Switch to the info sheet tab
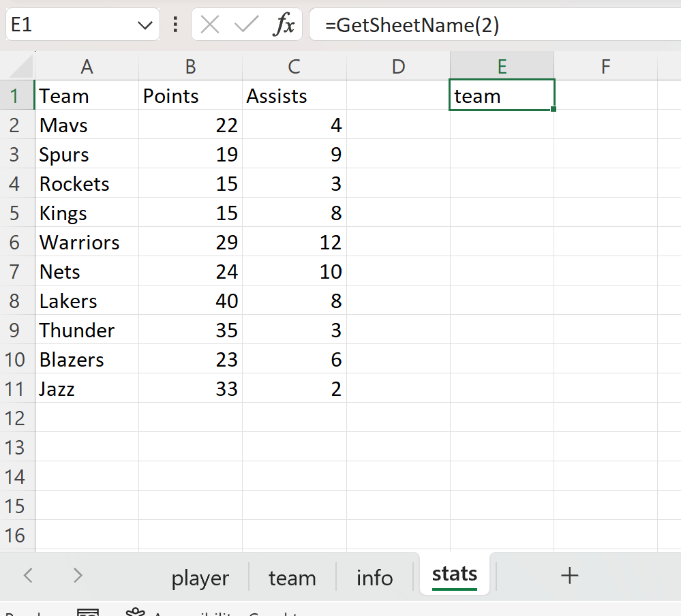The image size is (681, 616). point(374,577)
